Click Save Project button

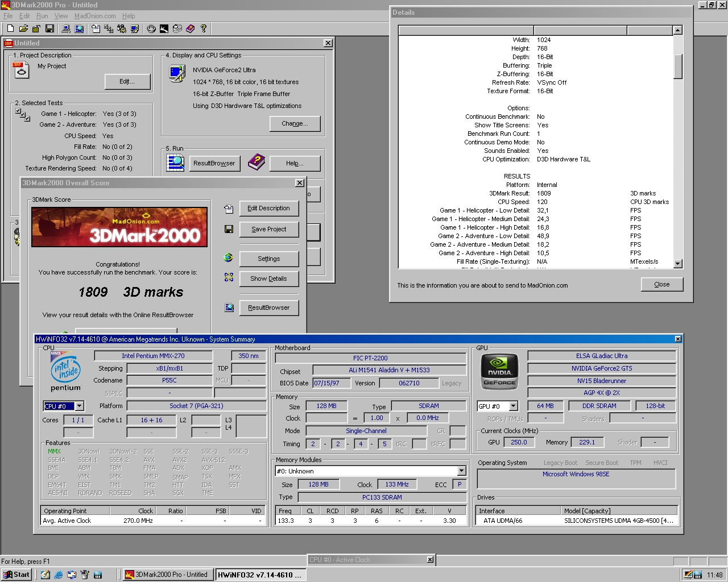(x=268, y=229)
